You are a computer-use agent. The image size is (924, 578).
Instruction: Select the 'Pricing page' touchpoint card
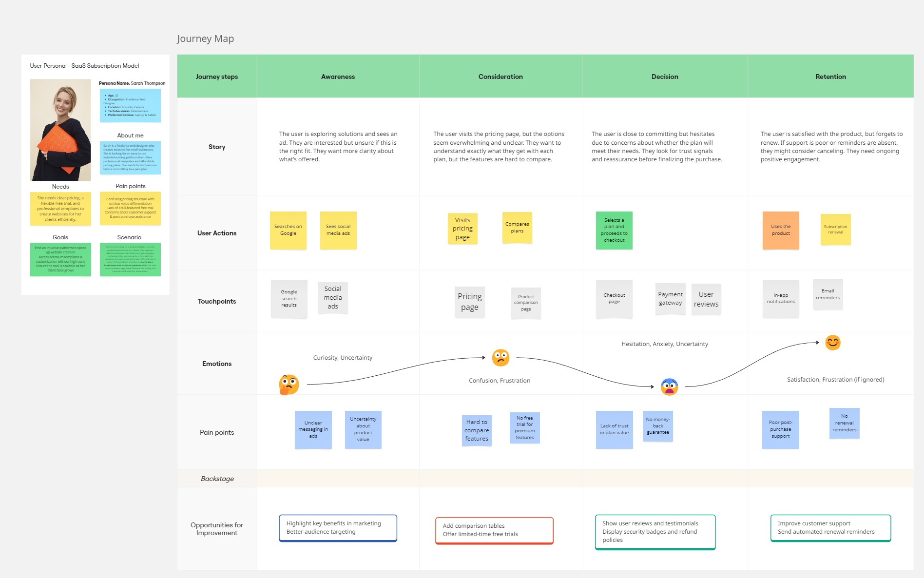pos(469,302)
